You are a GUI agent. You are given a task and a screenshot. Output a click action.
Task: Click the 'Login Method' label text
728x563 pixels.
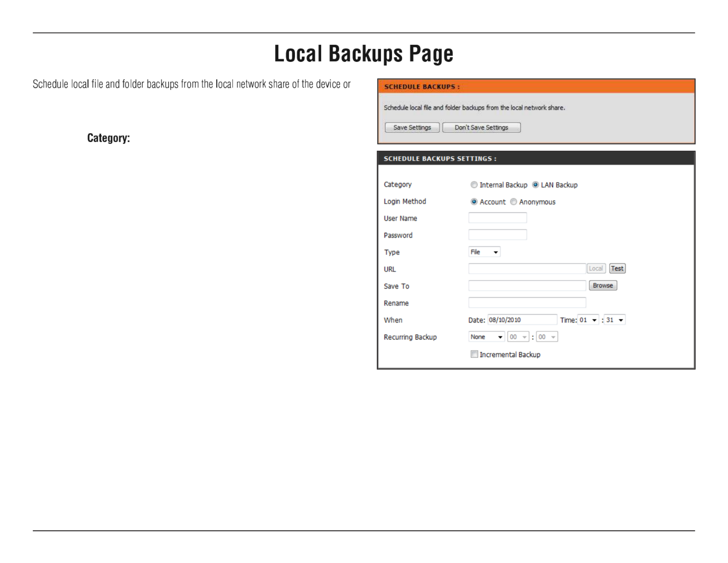coord(405,201)
